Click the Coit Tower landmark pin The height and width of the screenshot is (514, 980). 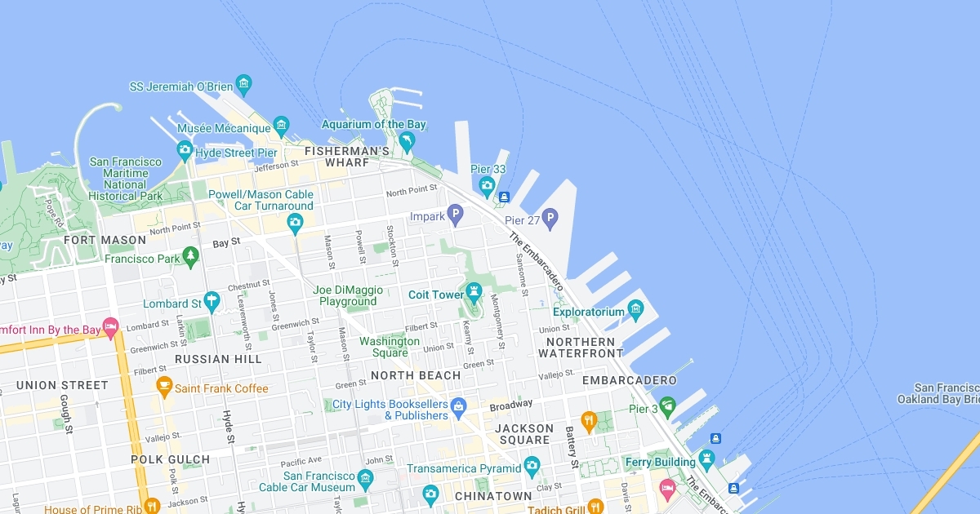tap(474, 293)
